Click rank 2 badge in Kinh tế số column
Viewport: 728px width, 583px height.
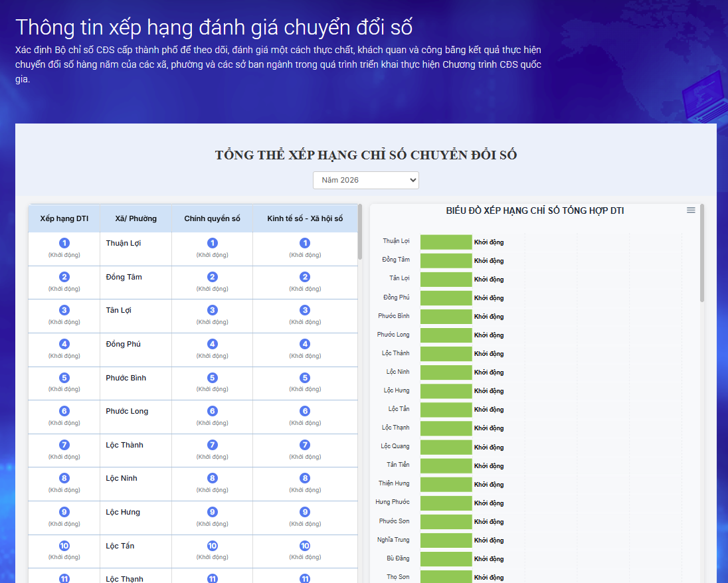point(305,277)
